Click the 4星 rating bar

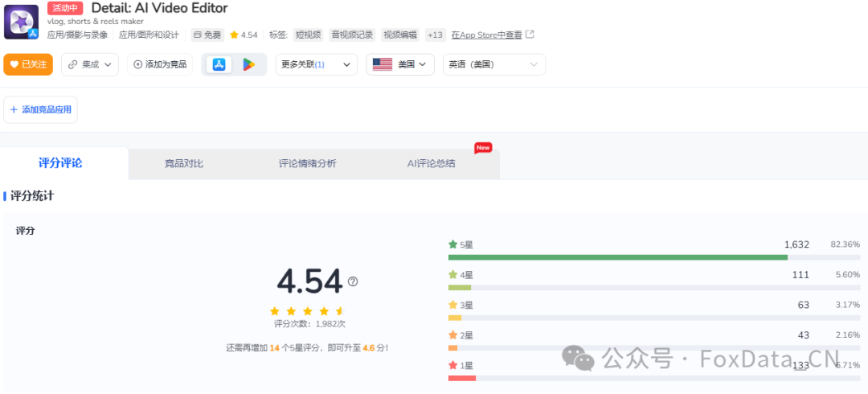(654, 288)
